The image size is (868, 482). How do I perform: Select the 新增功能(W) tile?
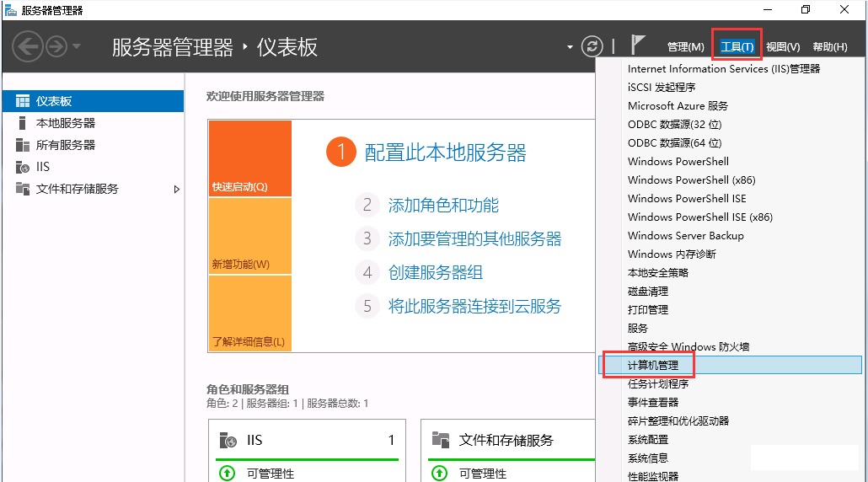click(x=249, y=236)
